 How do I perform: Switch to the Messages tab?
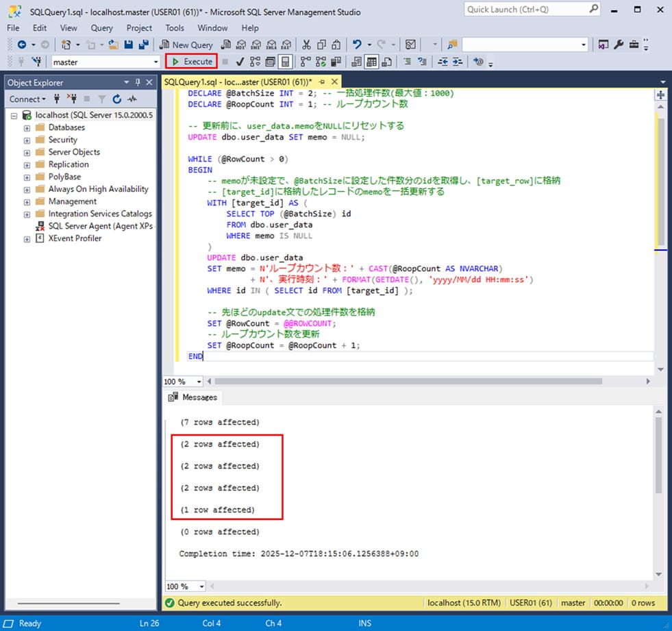coord(192,397)
